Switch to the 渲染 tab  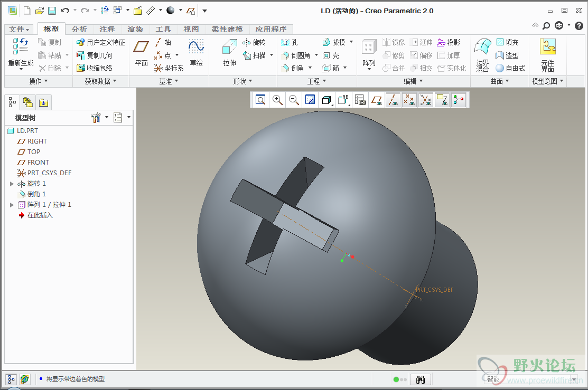click(135, 29)
